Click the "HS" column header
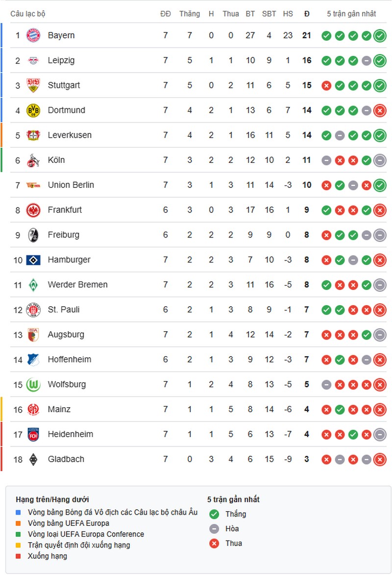 (x=288, y=14)
